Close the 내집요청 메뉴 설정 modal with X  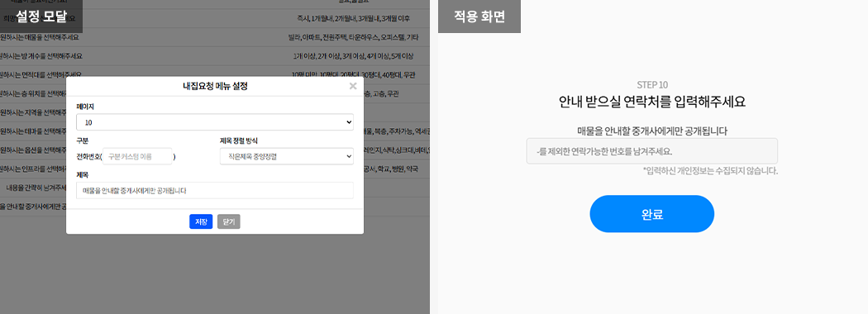(x=353, y=86)
